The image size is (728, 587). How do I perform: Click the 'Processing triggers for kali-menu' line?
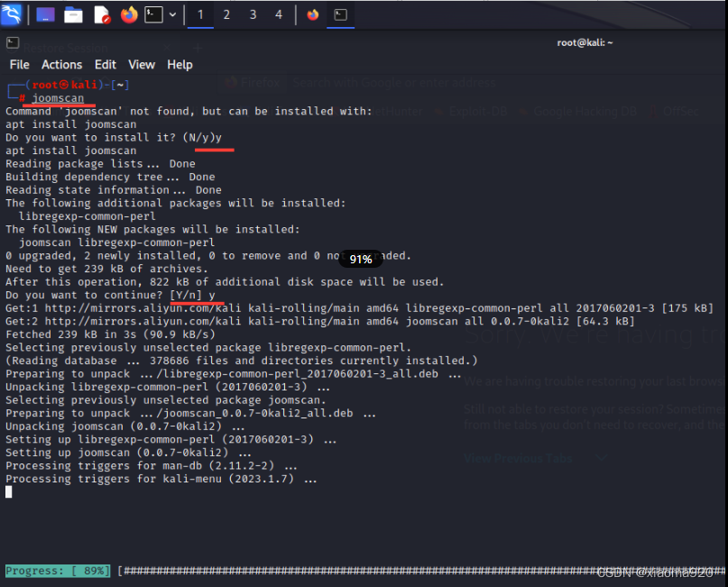click(x=161, y=479)
